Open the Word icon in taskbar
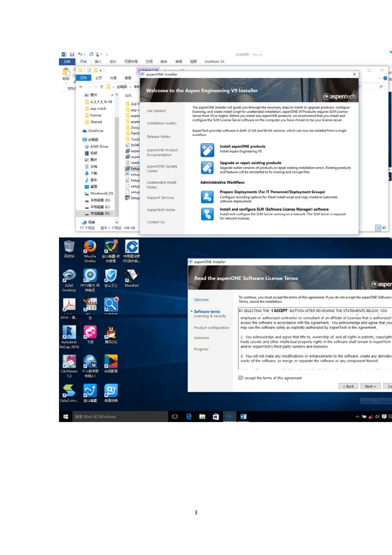392x555 pixels. [x=243, y=417]
